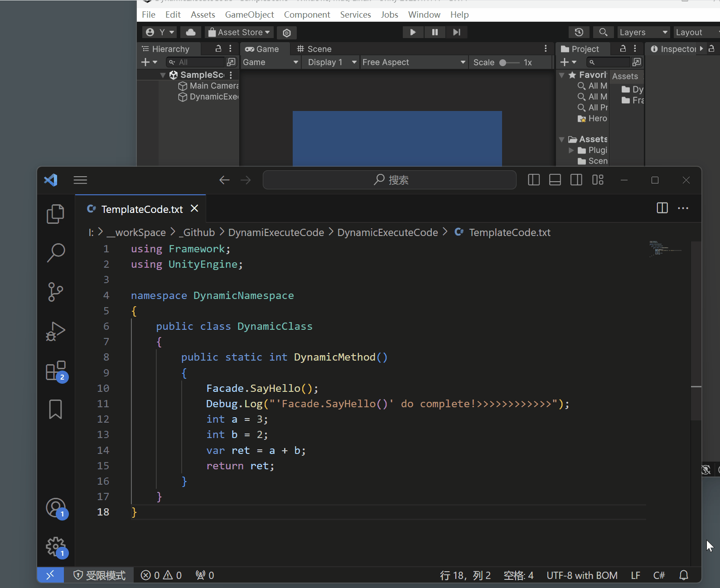Switch to the Scene tab
Viewport: 720px width, 588px height.
[314, 49]
